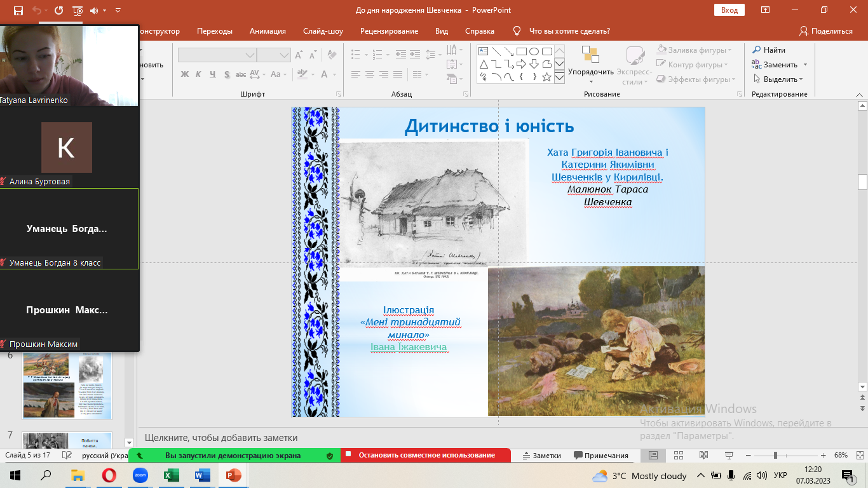This screenshot has height=488, width=868.
Task: Toggle the Заметки notes pane
Action: [x=542, y=456]
